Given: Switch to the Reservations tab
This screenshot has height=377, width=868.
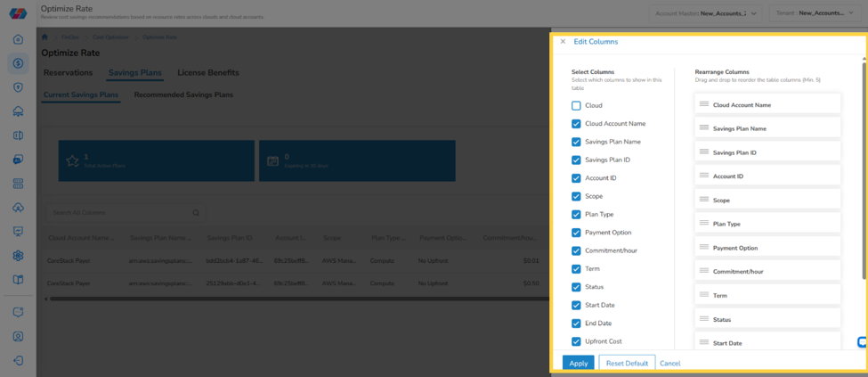Looking at the screenshot, I should pyautogui.click(x=68, y=72).
